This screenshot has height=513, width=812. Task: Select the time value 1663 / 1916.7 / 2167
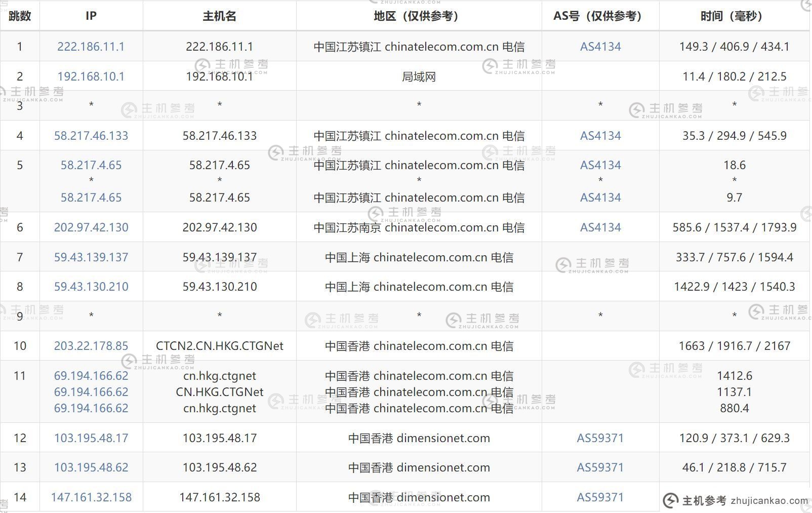pos(735,346)
